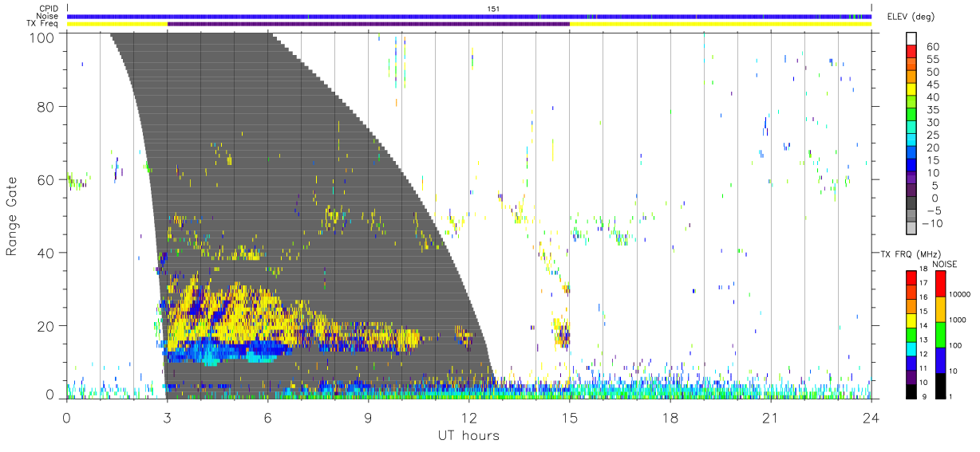
Task: Click UT hours tick label 18
Action: [x=670, y=416]
